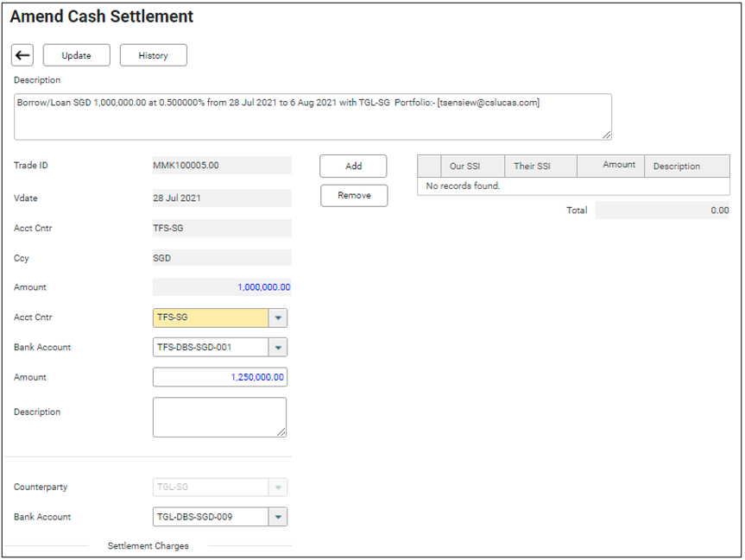The image size is (745, 560).
Task: Click the Description column header in the SSI table
Action: tap(677, 167)
